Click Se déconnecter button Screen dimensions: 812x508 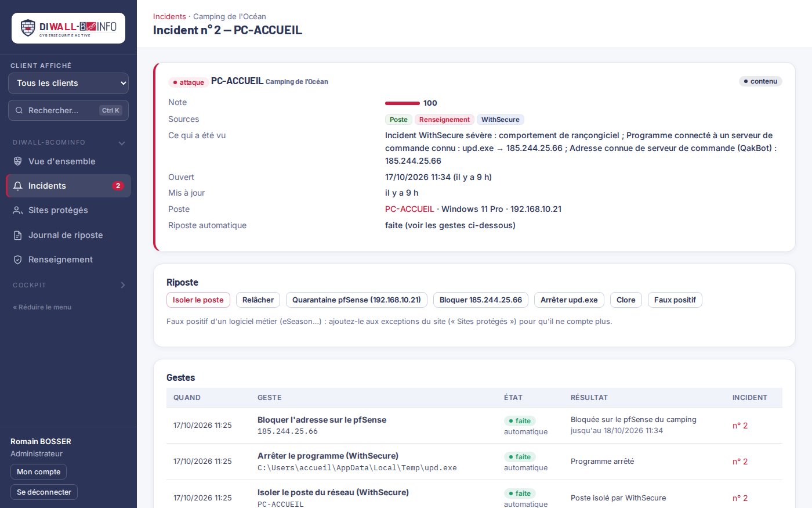pos(44,492)
